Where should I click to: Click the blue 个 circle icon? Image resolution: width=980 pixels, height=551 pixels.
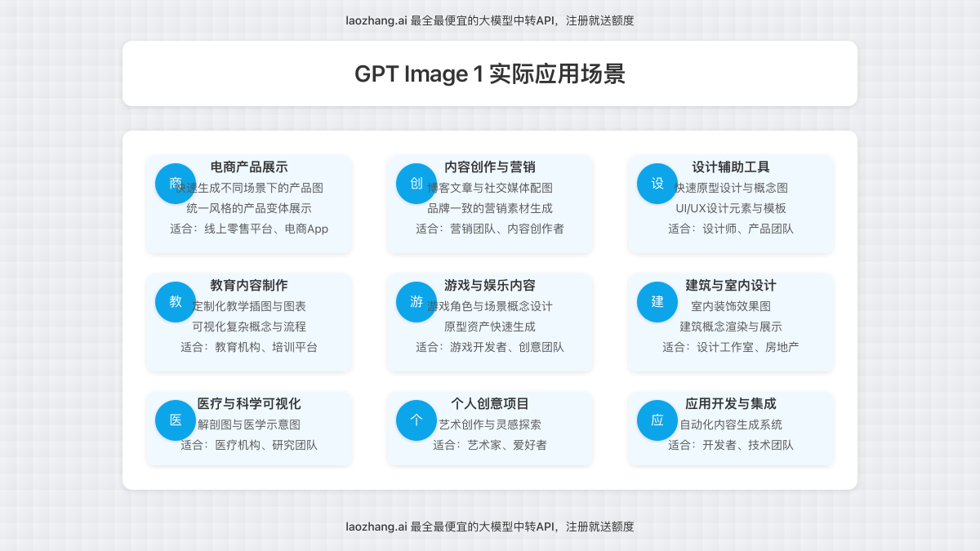416,420
